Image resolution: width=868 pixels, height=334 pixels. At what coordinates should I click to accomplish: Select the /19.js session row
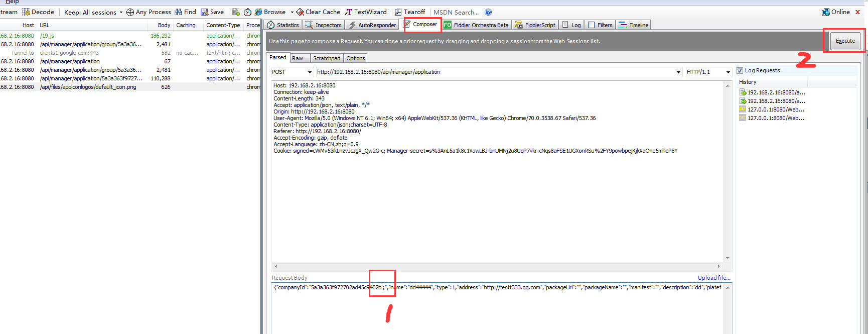[x=130, y=36]
